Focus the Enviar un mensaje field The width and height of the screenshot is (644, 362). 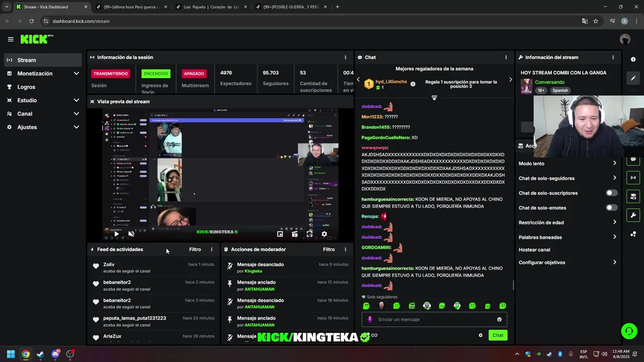point(434,319)
